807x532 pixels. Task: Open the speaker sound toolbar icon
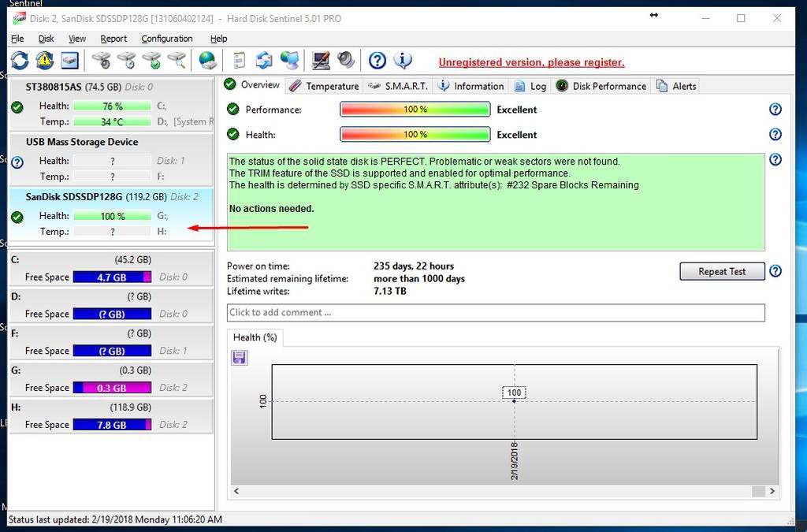(346, 61)
